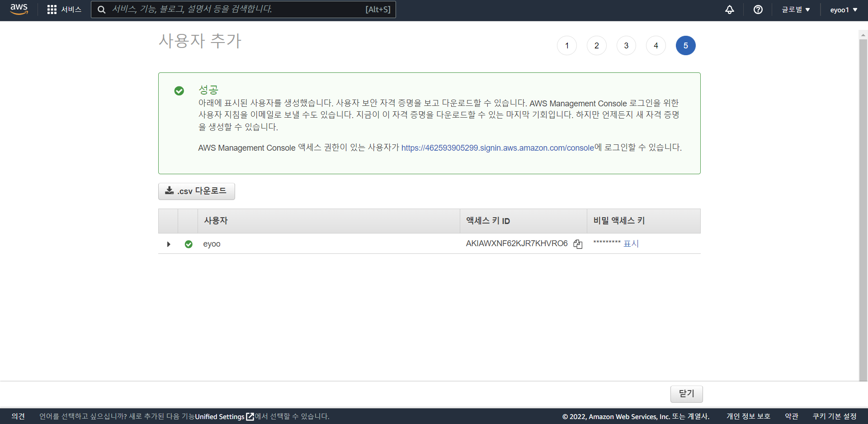Click the search magnifier icon
This screenshot has width=868, height=424.
pyautogui.click(x=102, y=10)
